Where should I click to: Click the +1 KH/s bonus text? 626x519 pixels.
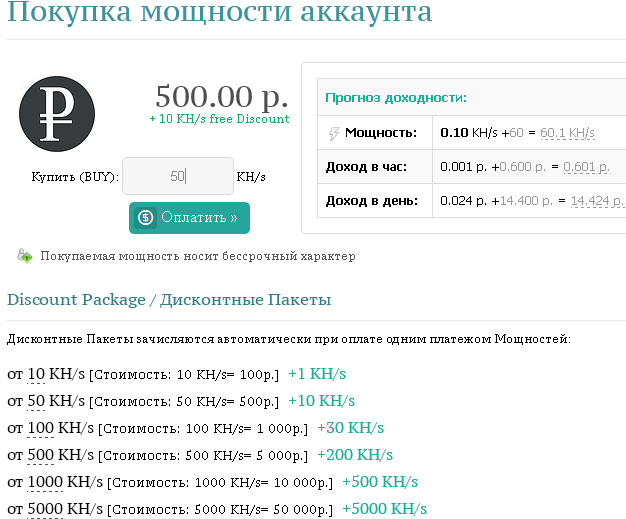pyautogui.click(x=317, y=374)
